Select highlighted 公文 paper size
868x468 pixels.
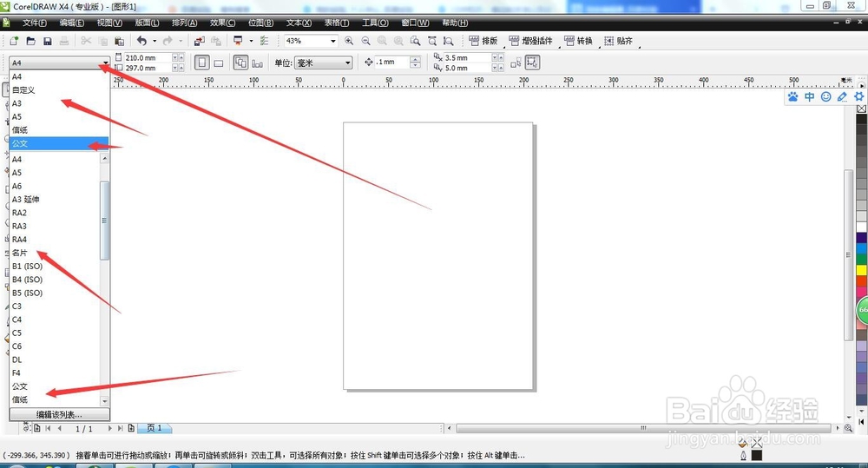coord(59,143)
